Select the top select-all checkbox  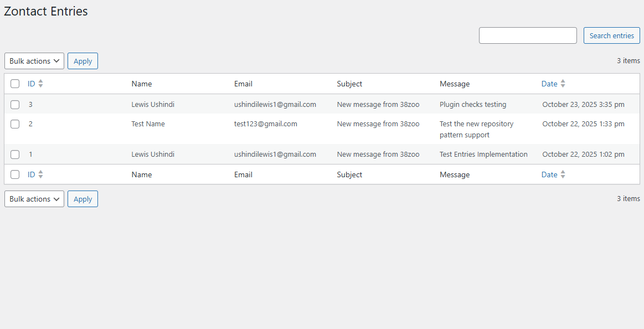[15, 83]
